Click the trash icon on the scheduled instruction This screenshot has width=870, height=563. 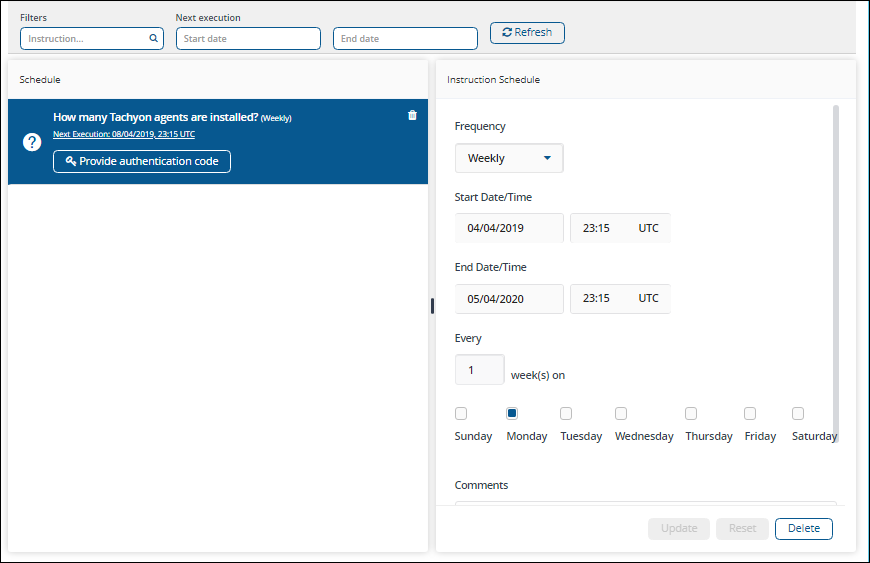[412, 115]
